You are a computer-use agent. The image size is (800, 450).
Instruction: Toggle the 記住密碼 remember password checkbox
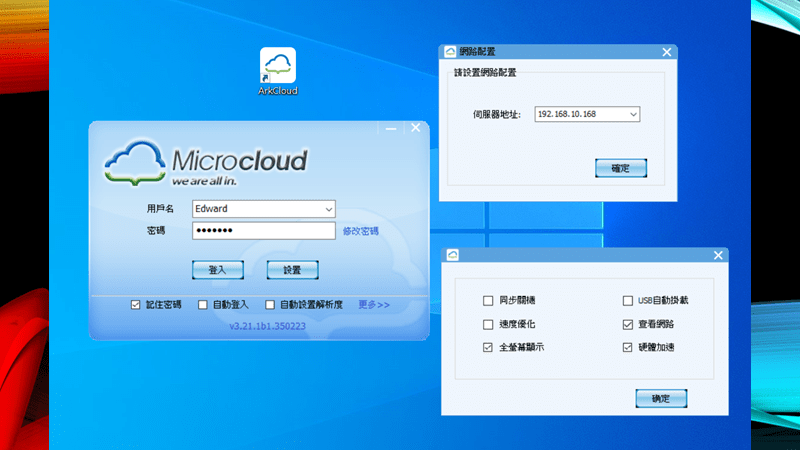click(135, 305)
